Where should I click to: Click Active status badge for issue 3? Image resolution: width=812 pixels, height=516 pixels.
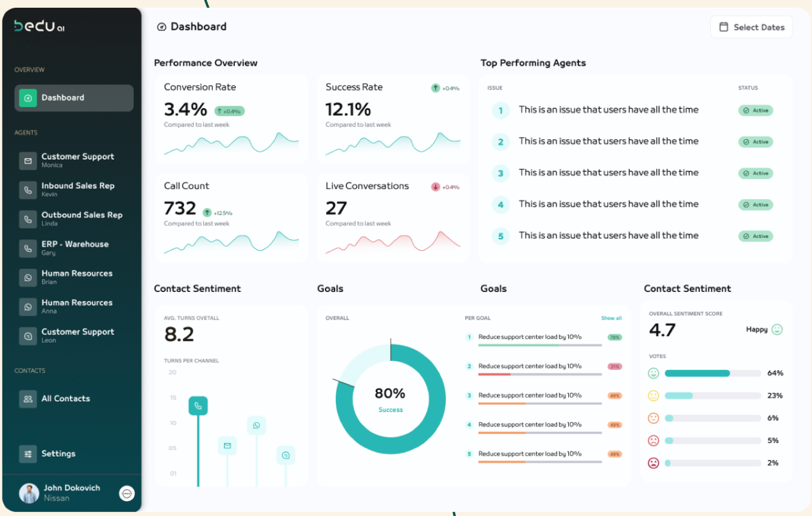pos(755,173)
